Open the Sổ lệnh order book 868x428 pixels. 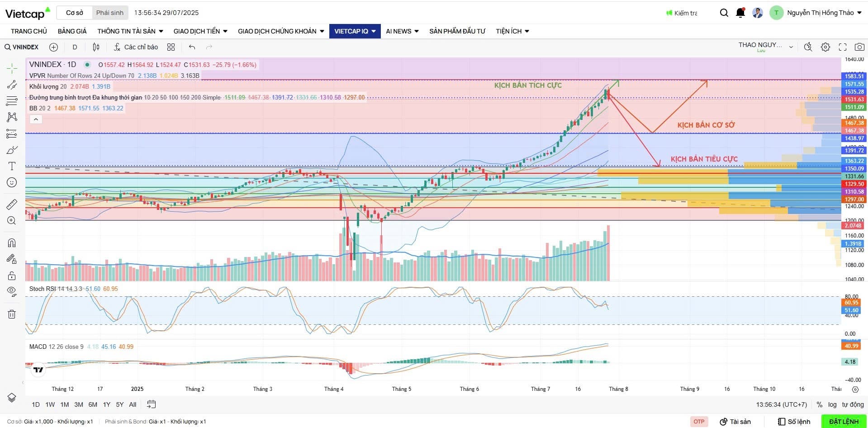pyautogui.click(x=794, y=422)
